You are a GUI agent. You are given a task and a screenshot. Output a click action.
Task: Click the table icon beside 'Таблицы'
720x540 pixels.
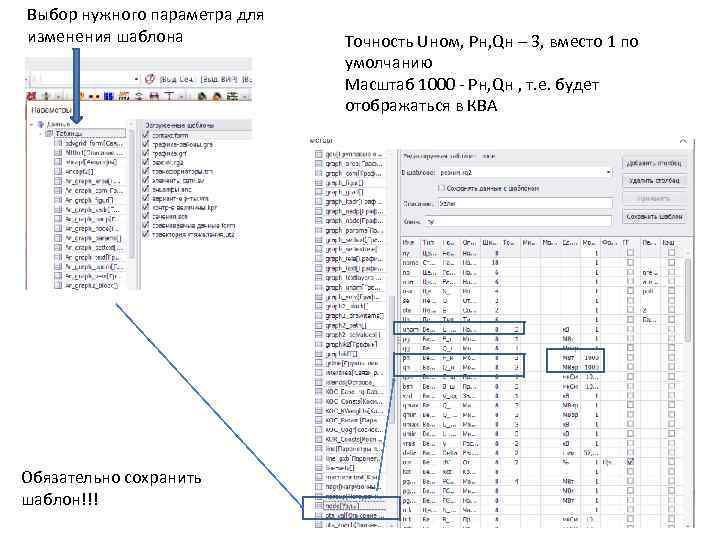(x=49, y=134)
